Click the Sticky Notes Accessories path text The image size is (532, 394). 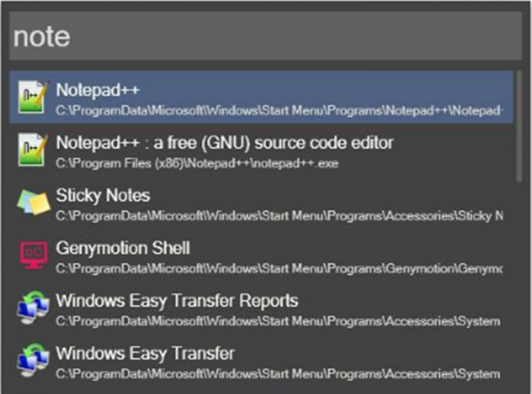[279, 216]
